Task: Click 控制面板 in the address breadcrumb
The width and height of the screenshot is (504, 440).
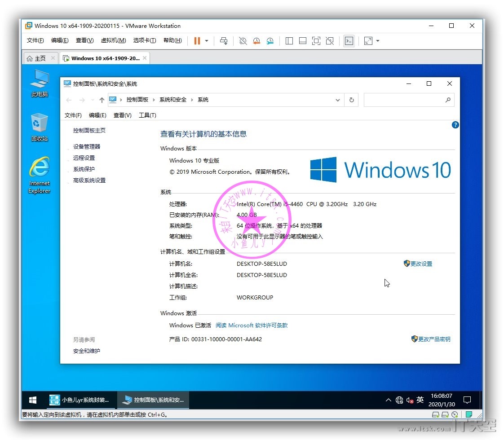Action: coord(137,100)
